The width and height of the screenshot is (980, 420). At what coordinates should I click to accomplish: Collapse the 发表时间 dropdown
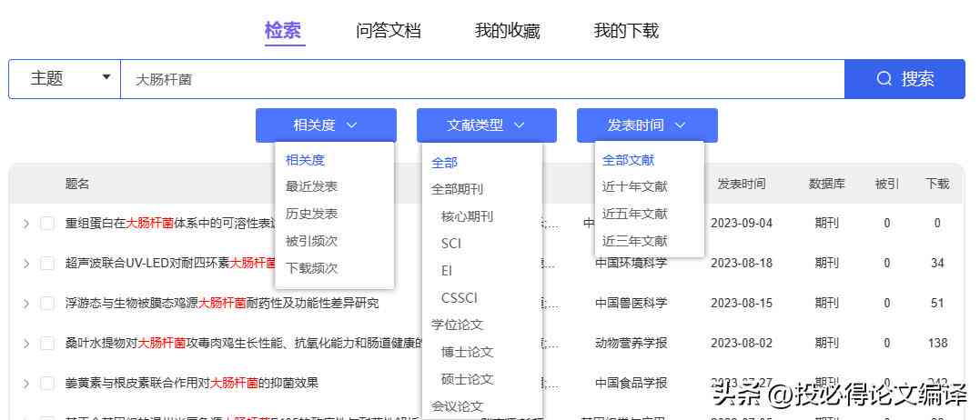(647, 125)
